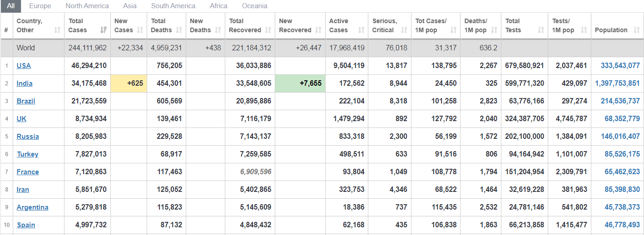Sort by Tests/1M pop arrow icon
This screenshot has width=644, height=235.
[584, 30]
